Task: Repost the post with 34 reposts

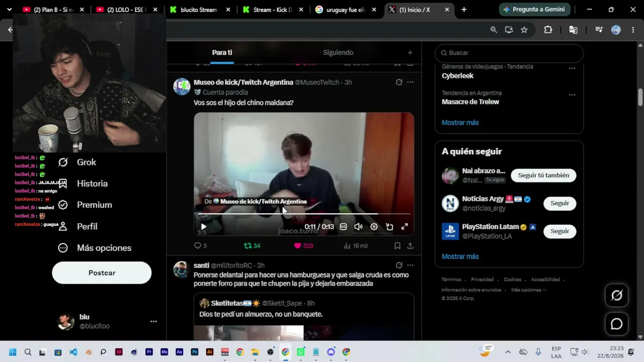Action: click(252, 246)
